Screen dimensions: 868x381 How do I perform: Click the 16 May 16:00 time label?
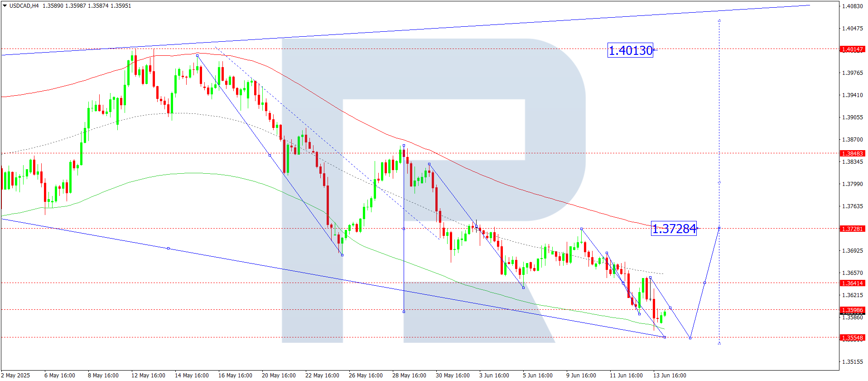[235, 375]
